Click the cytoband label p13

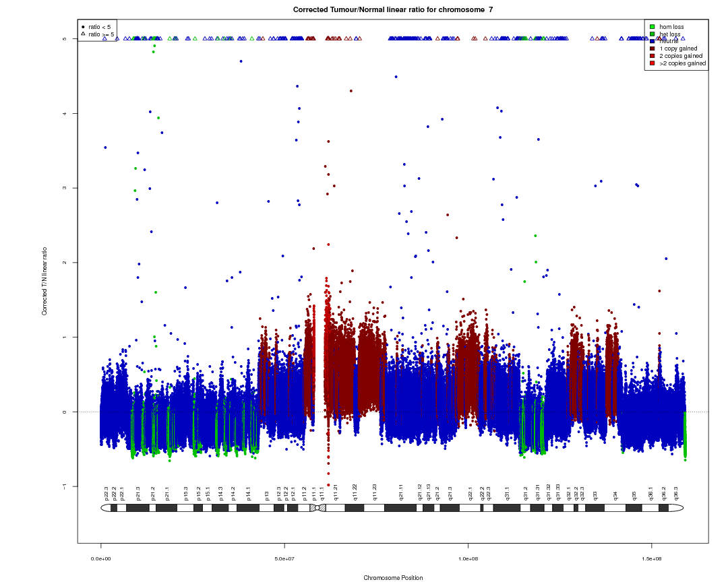(267, 495)
